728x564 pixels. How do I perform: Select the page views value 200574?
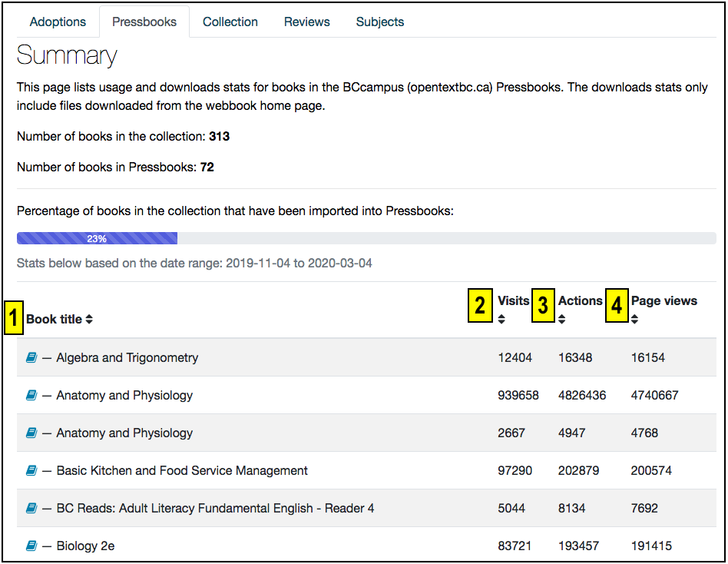tap(651, 470)
